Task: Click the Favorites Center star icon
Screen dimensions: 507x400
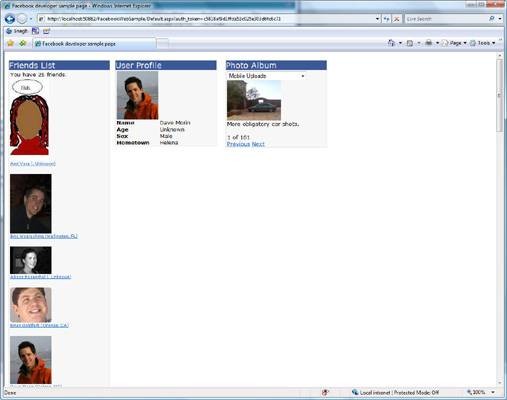Action: coord(10,43)
